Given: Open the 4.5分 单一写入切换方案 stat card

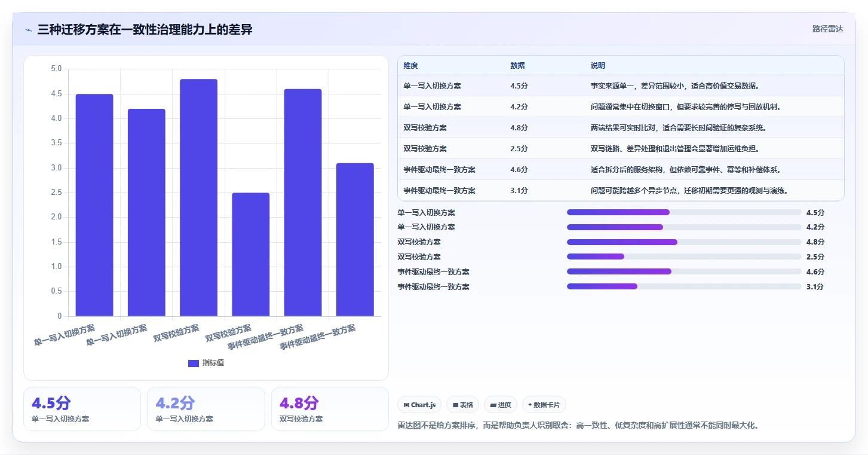Looking at the screenshot, I should click(82, 409).
